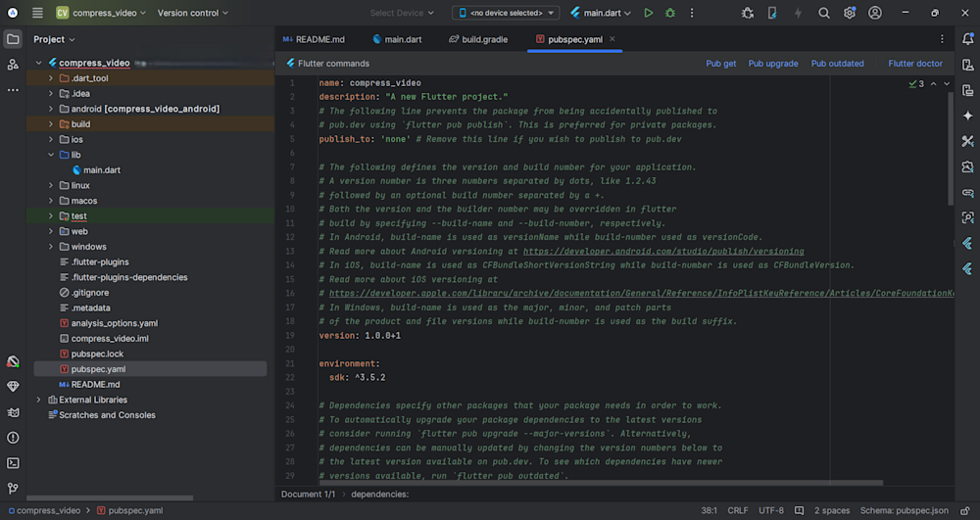Open the Git version control tool window icon
The image size is (980, 520).
pos(13,489)
